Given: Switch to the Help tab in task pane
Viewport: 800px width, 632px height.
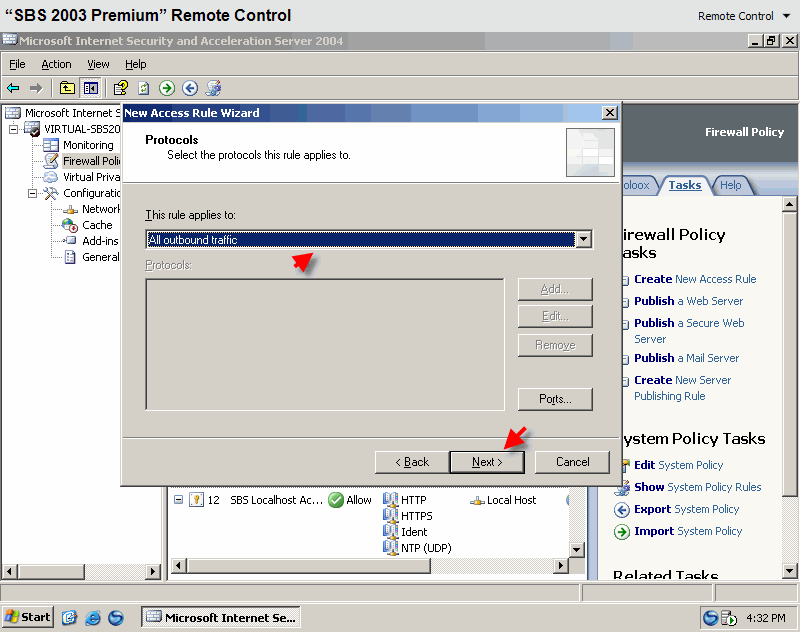Looking at the screenshot, I should coord(731,185).
